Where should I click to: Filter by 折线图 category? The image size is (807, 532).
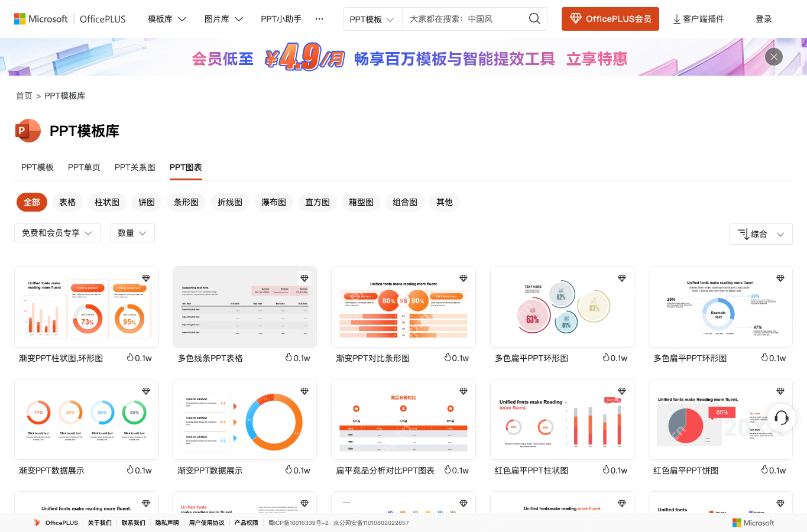(x=230, y=202)
